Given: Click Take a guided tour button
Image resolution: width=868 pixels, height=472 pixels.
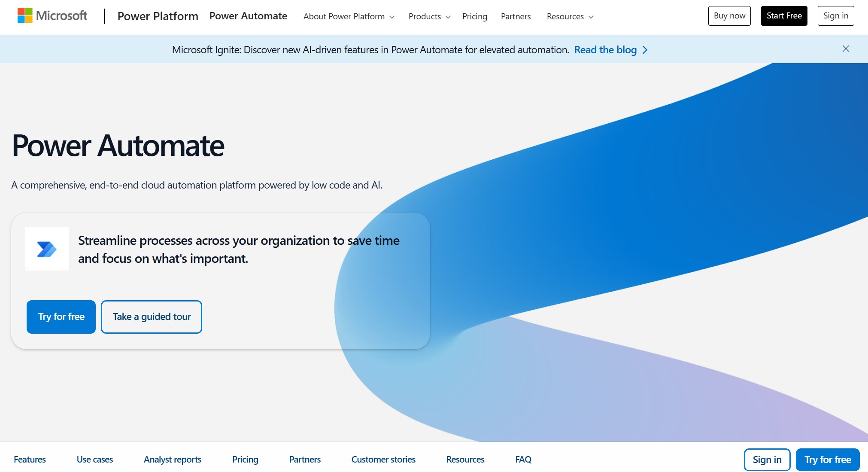Looking at the screenshot, I should point(151,317).
